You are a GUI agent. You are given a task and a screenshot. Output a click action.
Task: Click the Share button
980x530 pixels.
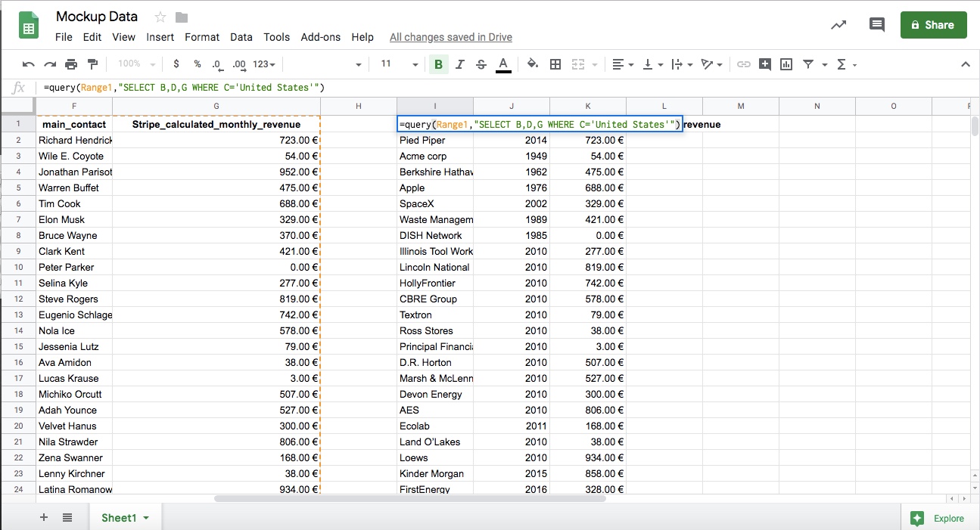933,24
